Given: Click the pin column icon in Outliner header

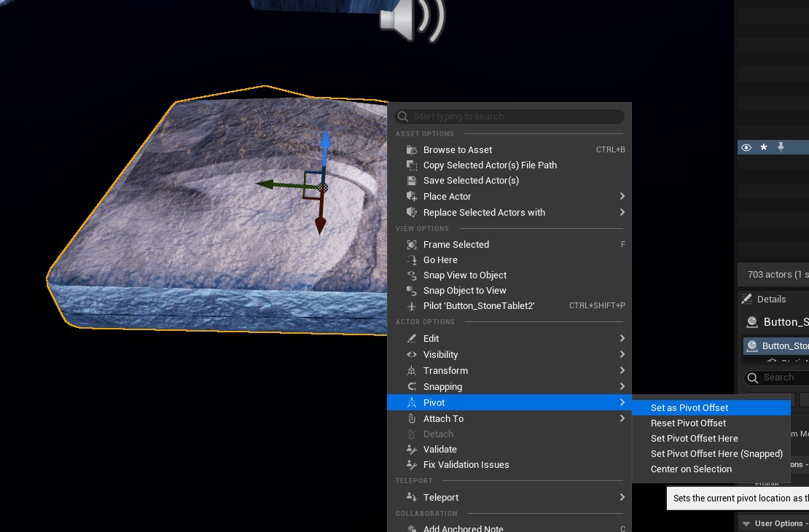Looking at the screenshot, I should [781, 147].
